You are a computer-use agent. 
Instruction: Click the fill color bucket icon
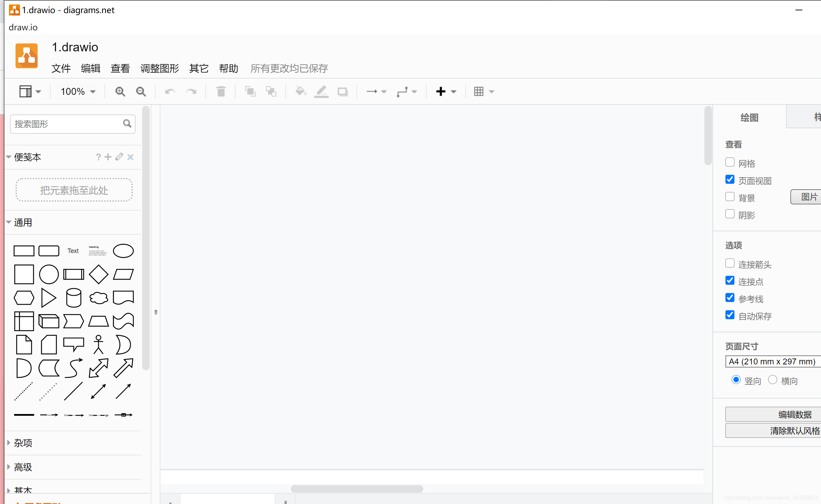click(x=301, y=91)
